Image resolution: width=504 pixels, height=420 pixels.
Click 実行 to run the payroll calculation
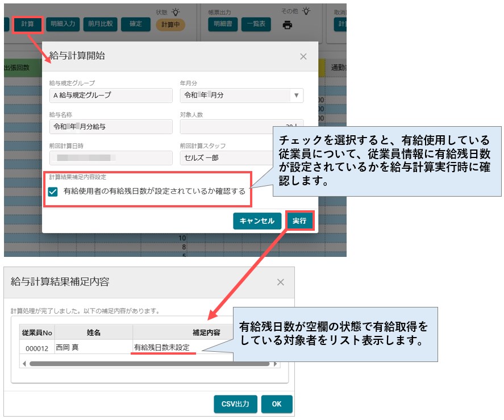[299, 221]
